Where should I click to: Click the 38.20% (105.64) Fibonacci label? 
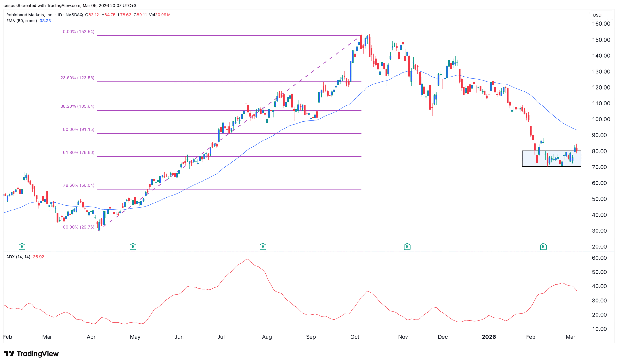tap(77, 106)
